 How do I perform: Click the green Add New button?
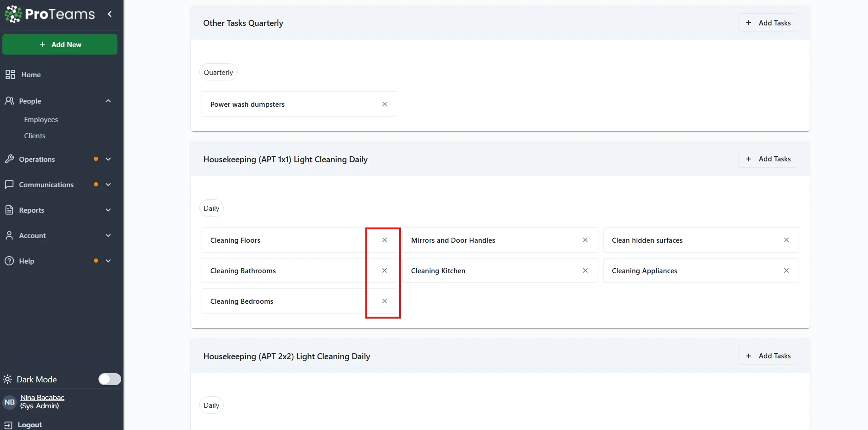(60, 45)
